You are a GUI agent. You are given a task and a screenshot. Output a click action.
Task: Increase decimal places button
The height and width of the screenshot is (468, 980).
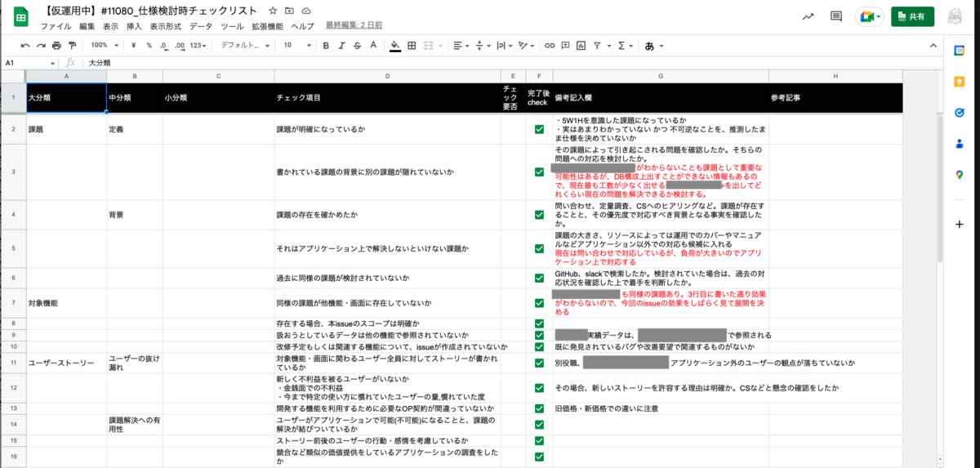tap(179, 46)
